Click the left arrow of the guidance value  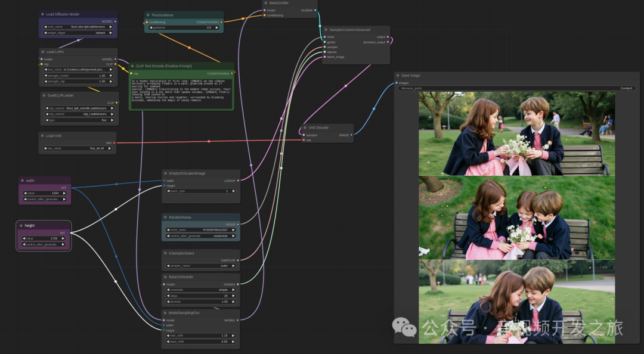[x=151, y=27]
